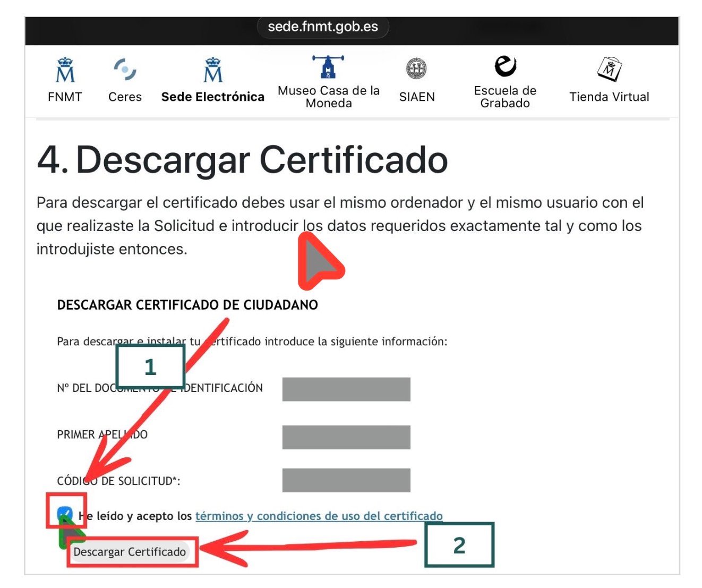Image resolution: width=702 pixels, height=588 pixels.
Task: Select the Ceres swirl icon
Action: (x=124, y=68)
